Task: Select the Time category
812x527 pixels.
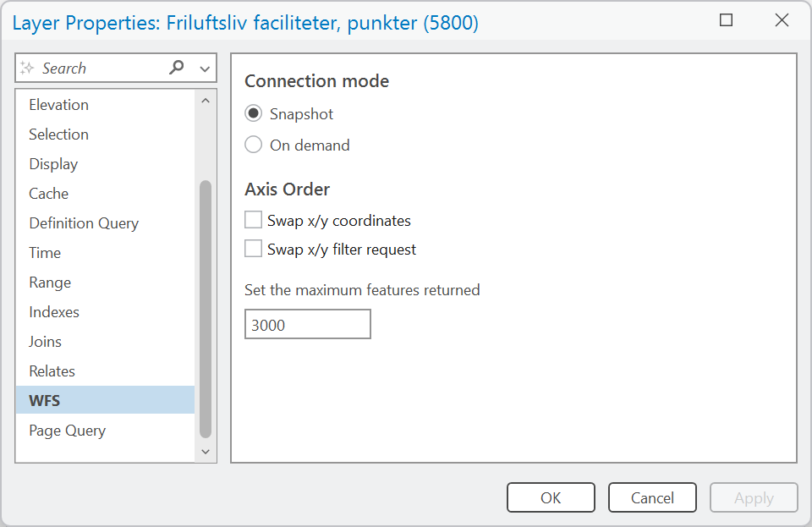Action: click(45, 253)
